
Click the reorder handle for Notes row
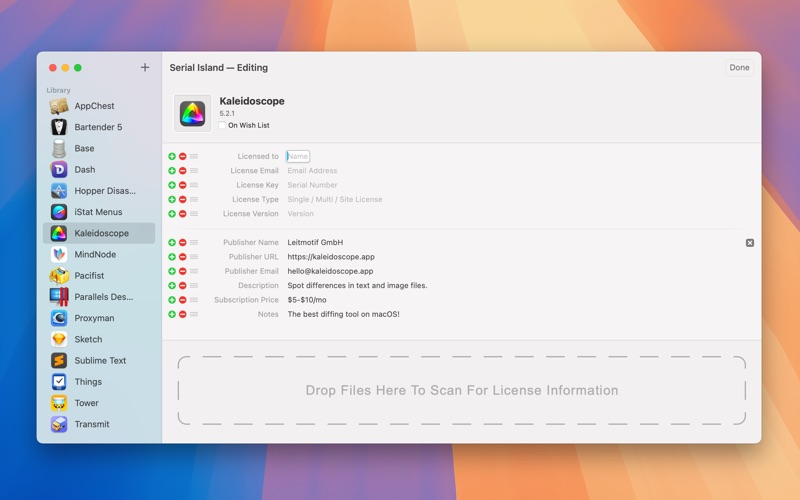(194, 314)
